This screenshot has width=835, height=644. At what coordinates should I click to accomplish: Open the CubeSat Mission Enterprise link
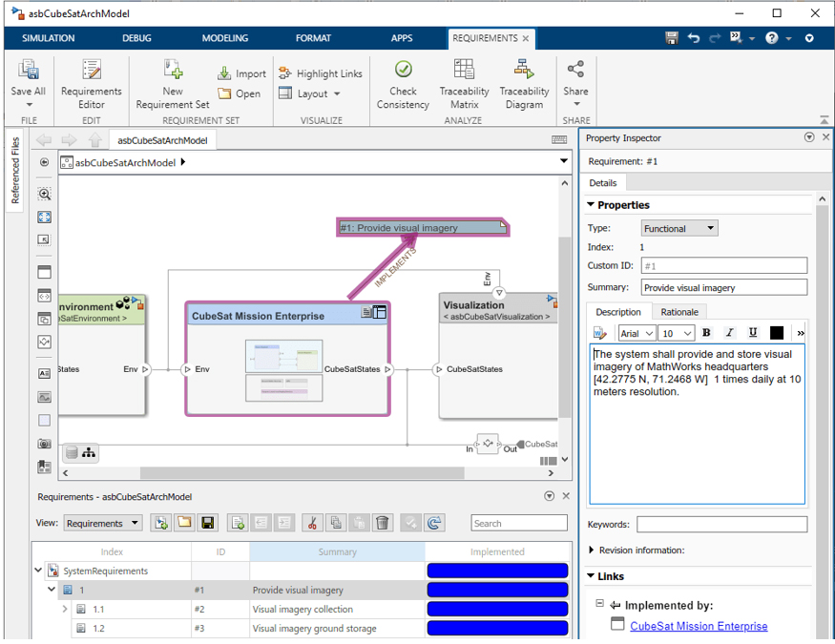[699, 626]
